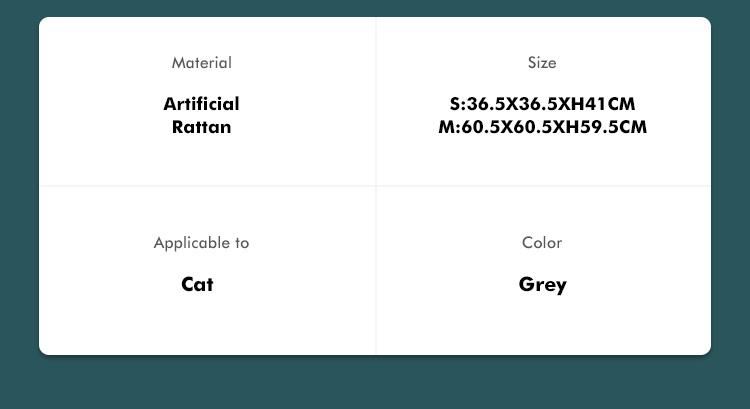The image size is (750, 409).
Task: Select the Cat value text
Action: [197, 284]
